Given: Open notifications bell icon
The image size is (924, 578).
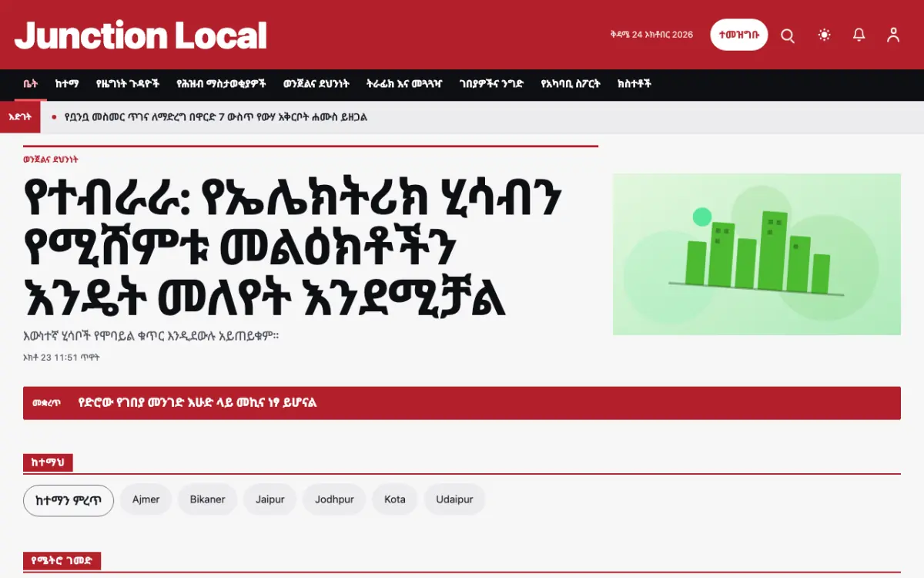Looking at the screenshot, I should tap(859, 35).
